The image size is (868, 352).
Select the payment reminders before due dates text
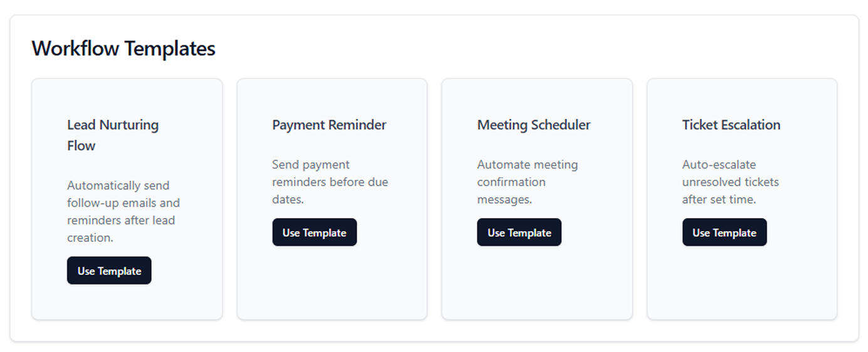(x=330, y=182)
